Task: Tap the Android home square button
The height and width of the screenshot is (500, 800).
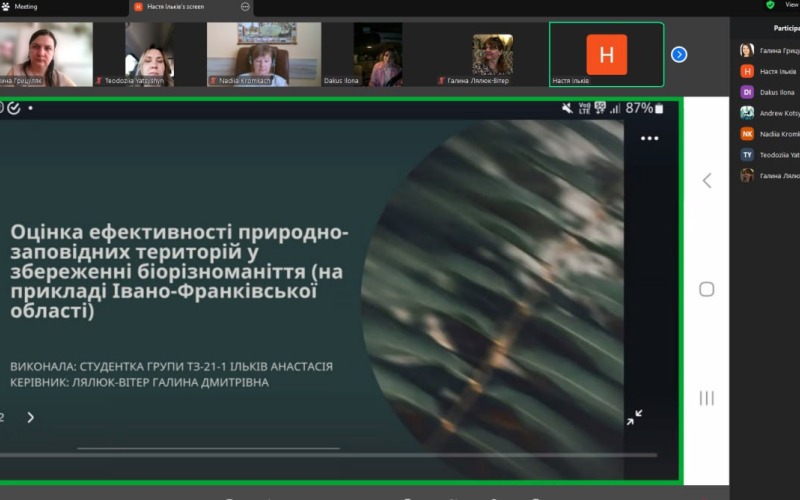Action: click(707, 289)
